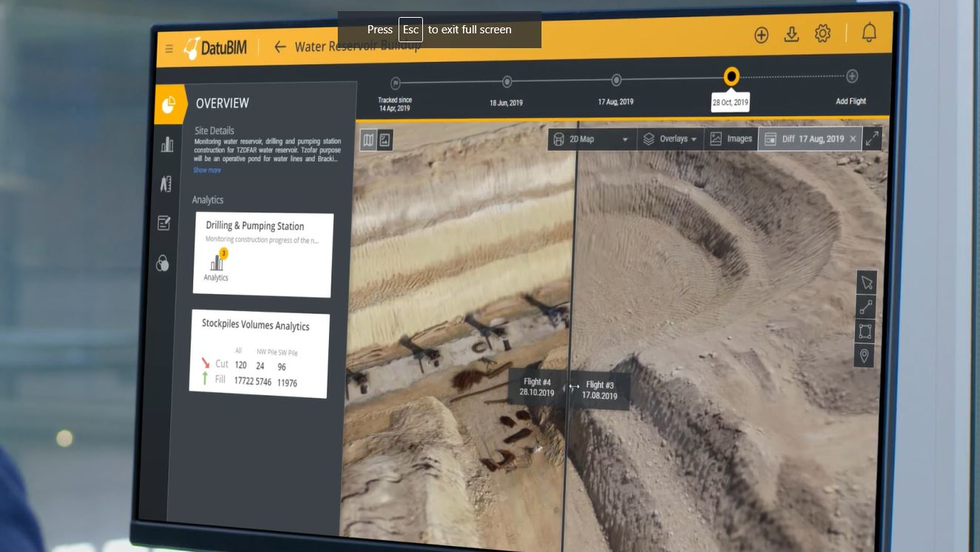The image size is (980, 552).
Task: Open notifications with the bell icon
Action: click(869, 33)
